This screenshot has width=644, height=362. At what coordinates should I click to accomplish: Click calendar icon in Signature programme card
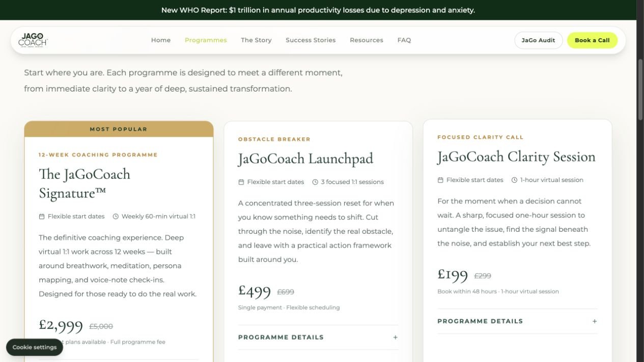(x=42, y=217)
